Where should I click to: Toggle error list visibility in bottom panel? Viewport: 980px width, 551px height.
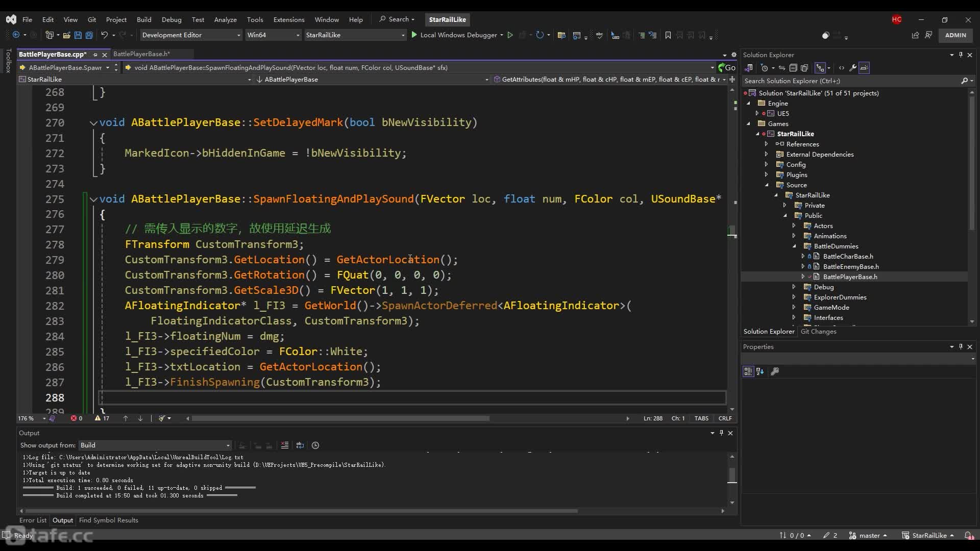[32, 520]
